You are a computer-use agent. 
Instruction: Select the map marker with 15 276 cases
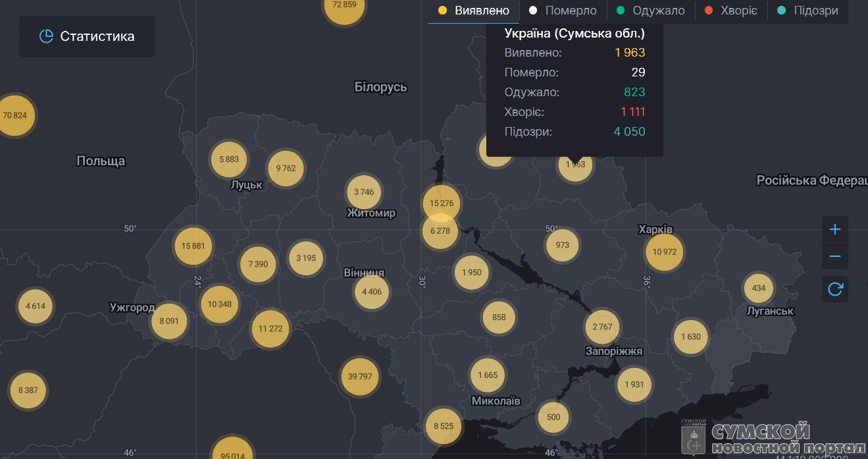(x=441, y=202)
